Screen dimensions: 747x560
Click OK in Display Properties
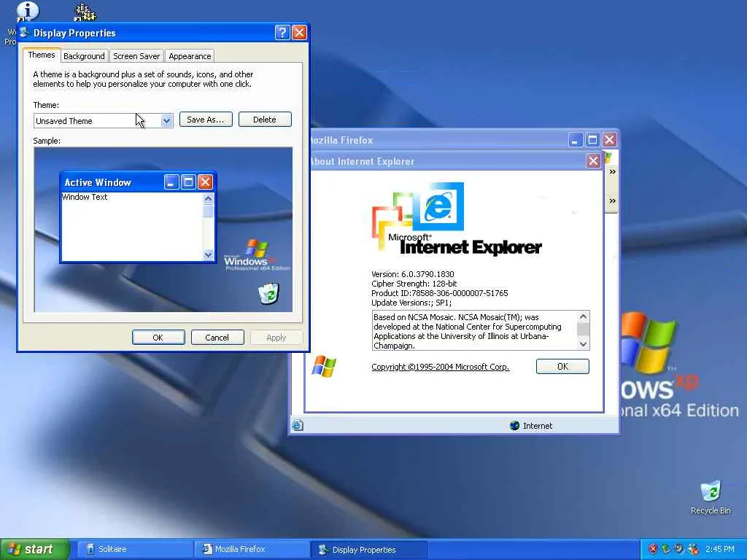[x=158, y=337]
